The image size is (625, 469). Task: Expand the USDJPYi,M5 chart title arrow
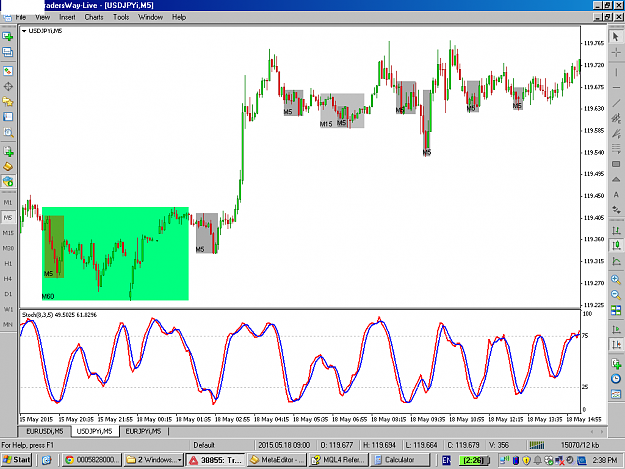tap(24, 31)
